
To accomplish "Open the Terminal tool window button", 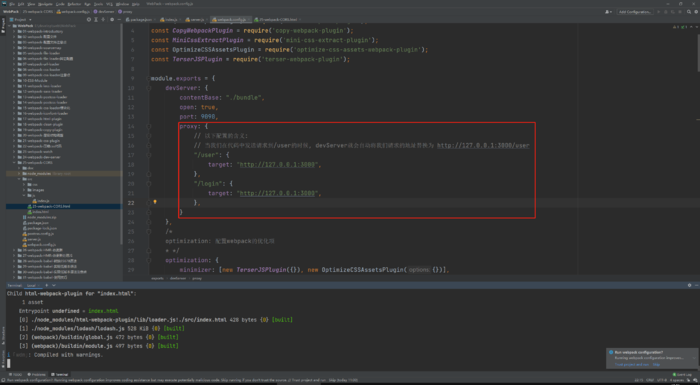I will (x=60, y=375).
